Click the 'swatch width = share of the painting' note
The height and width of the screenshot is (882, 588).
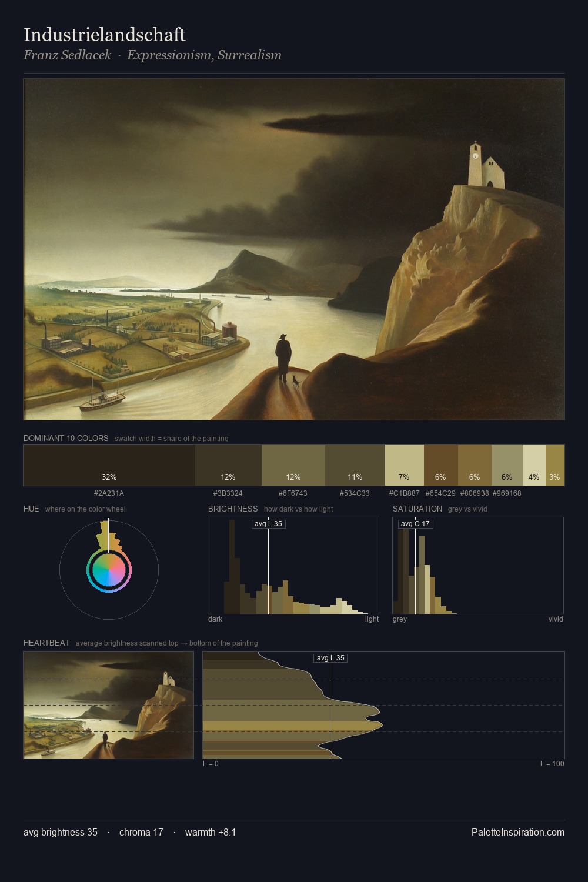(x=172, y=439)
